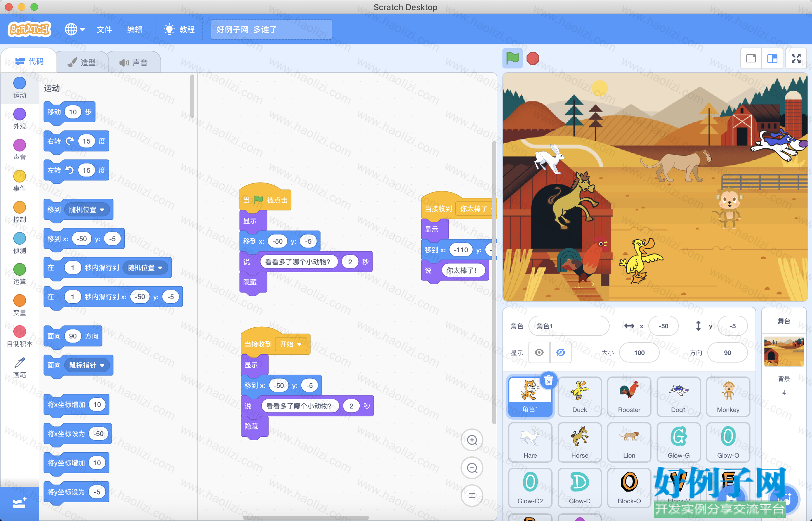This screenshot has width=812, height=521.
Task: Switch to the 造型 tab
Action: [x=82, y=62]
